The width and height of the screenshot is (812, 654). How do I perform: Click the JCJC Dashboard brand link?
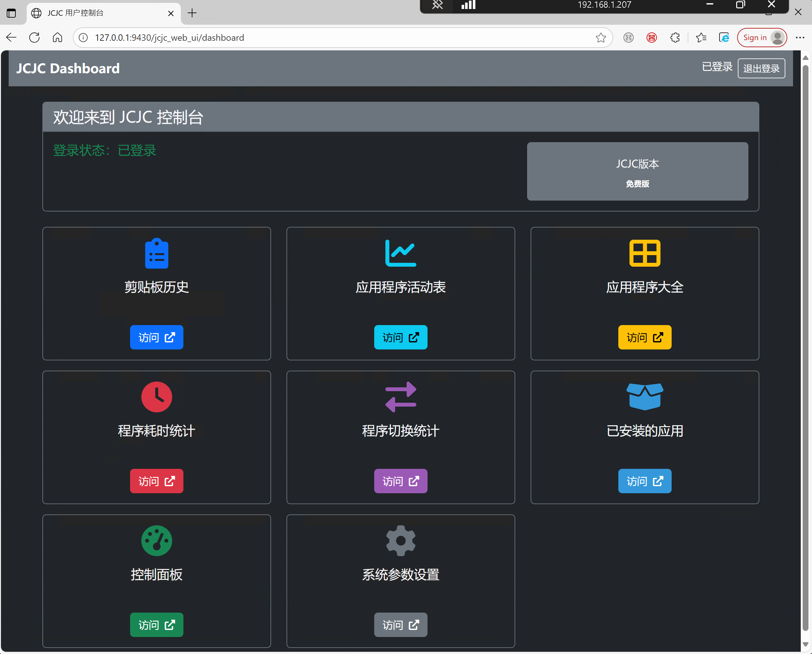coord(68,69)
